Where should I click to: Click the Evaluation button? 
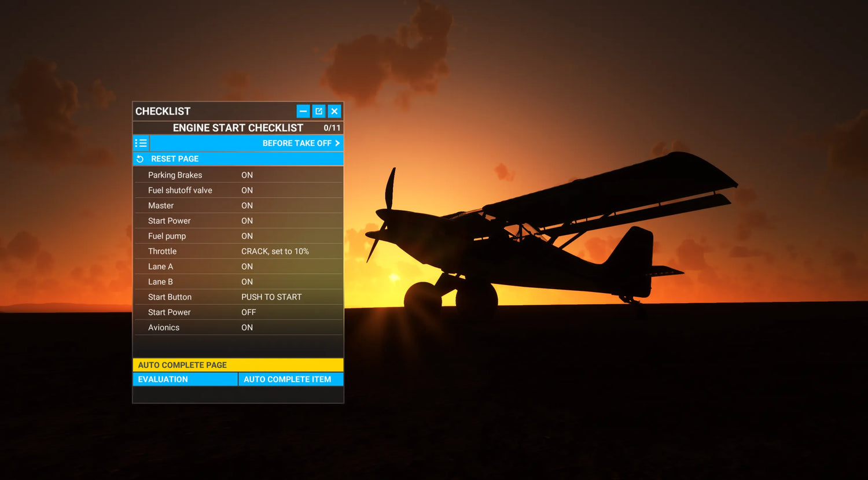185,379
